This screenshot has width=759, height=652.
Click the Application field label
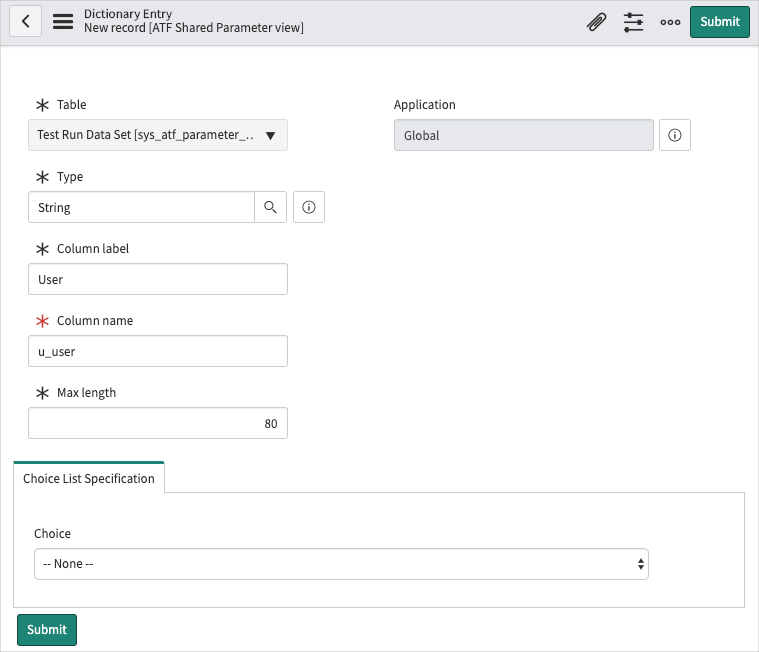coord(425,105)
